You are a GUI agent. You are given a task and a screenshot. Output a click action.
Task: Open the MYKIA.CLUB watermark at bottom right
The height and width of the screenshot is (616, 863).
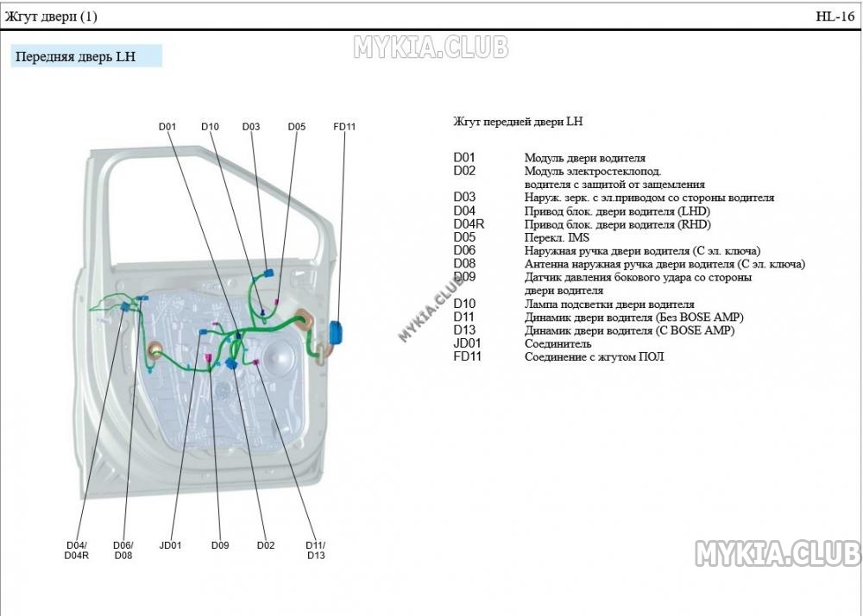777,553
